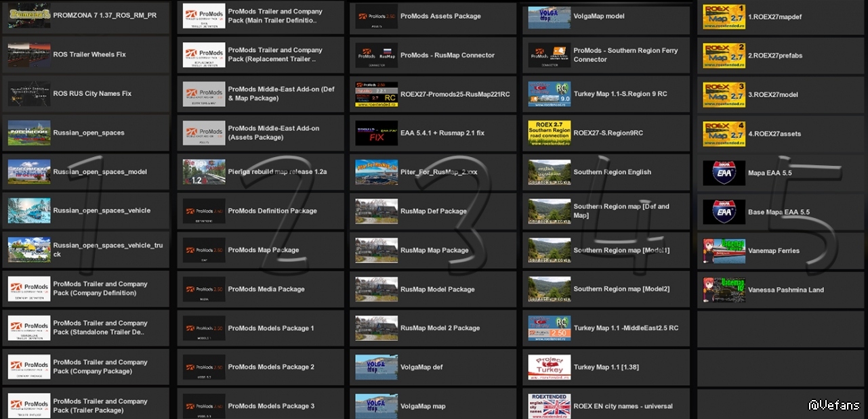
Task: Click Southern Region Ferry Connector icon
Action: (550, 55)
